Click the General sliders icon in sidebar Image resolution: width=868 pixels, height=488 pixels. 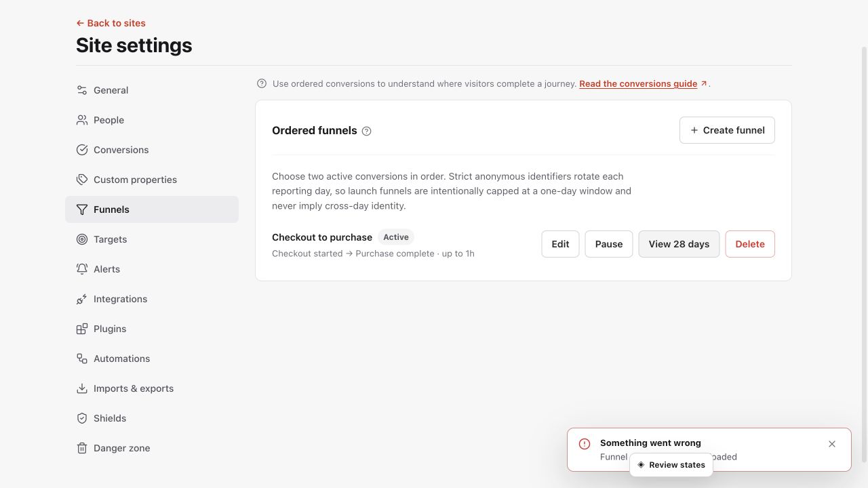[82, 90]
